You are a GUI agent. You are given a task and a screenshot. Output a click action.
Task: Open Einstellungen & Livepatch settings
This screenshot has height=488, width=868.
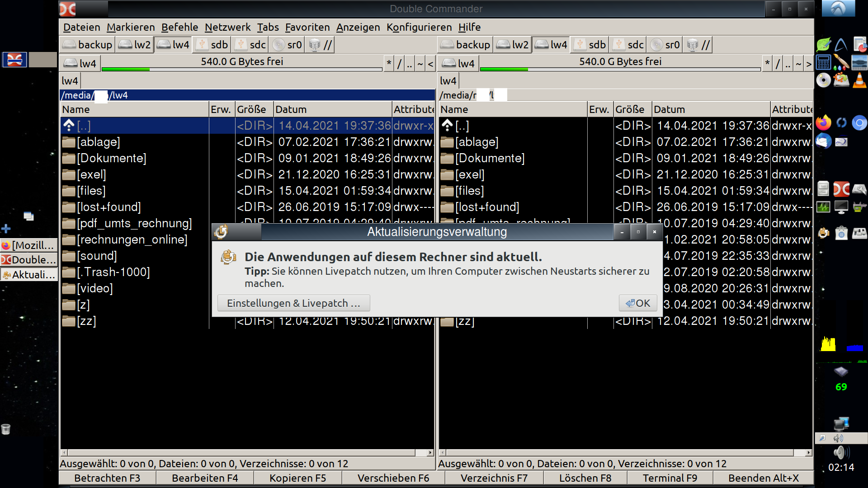[293, 303]
